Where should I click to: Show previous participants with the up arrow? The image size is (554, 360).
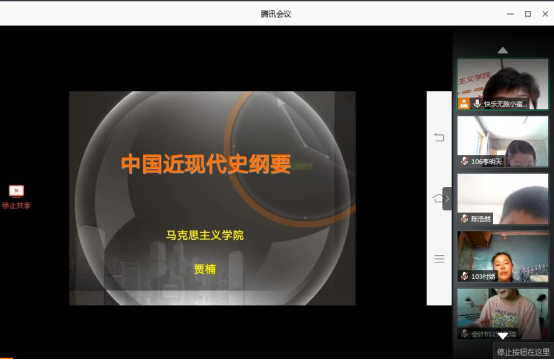click(502, 51)
